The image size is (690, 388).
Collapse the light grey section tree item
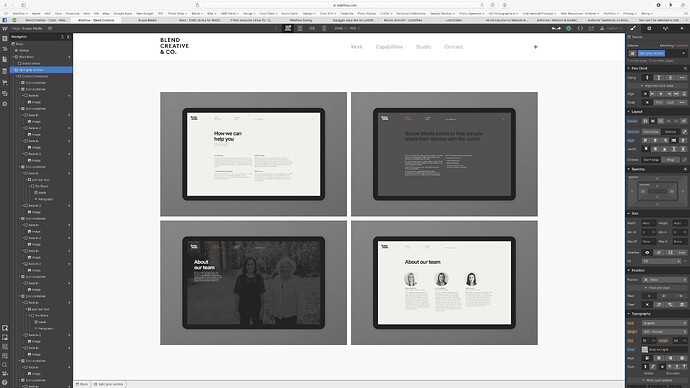pyautogui.click(x=14, y=70)
